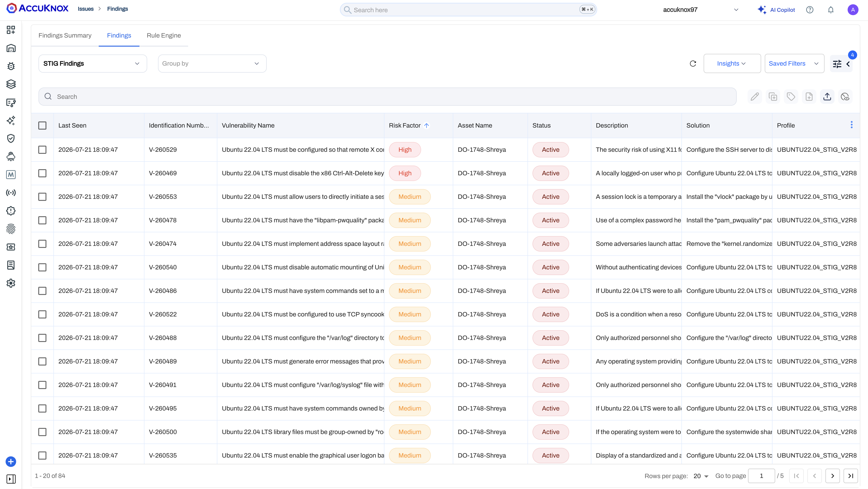Click the AccuKnox logo
Image resolution: width=868 pixels, height=489 pixels.
pos(37,8)
